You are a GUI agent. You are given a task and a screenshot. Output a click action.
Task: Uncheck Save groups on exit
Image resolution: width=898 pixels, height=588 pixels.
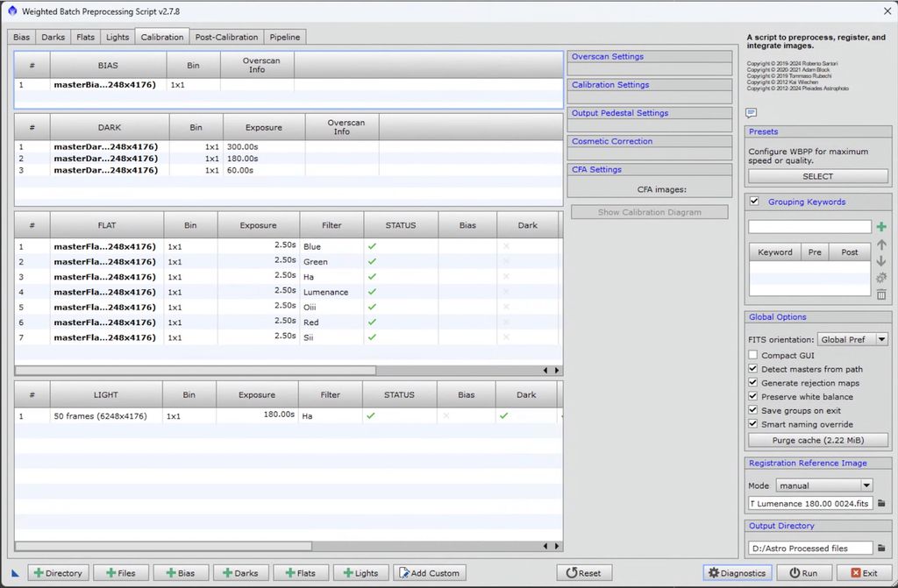tap(753, 410)
